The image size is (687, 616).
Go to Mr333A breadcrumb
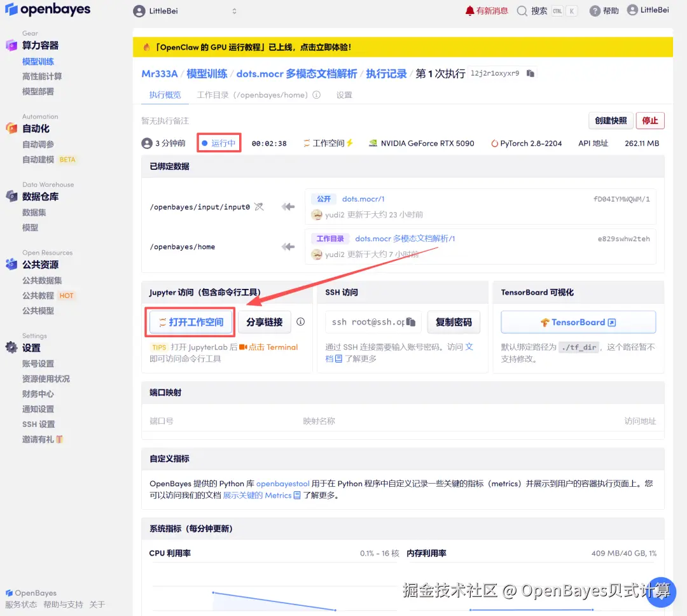[x=160, y=74]
